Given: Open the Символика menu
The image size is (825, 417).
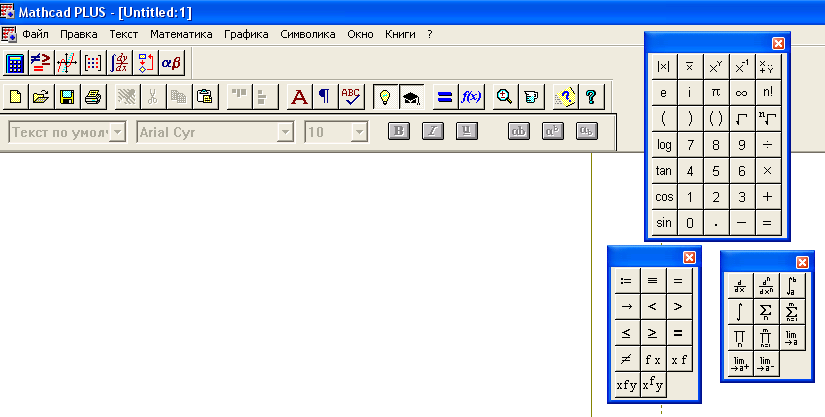Looking at the screenshot, I should tap(308, 34).
